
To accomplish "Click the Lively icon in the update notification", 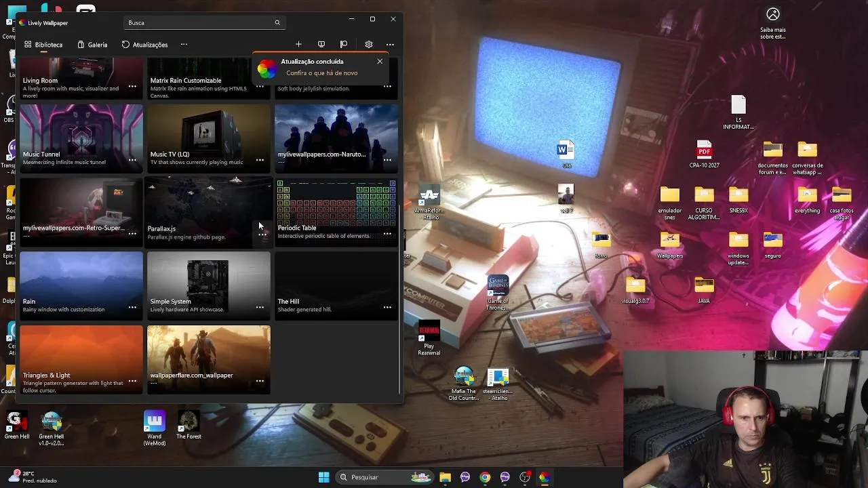I will (267, 68).
